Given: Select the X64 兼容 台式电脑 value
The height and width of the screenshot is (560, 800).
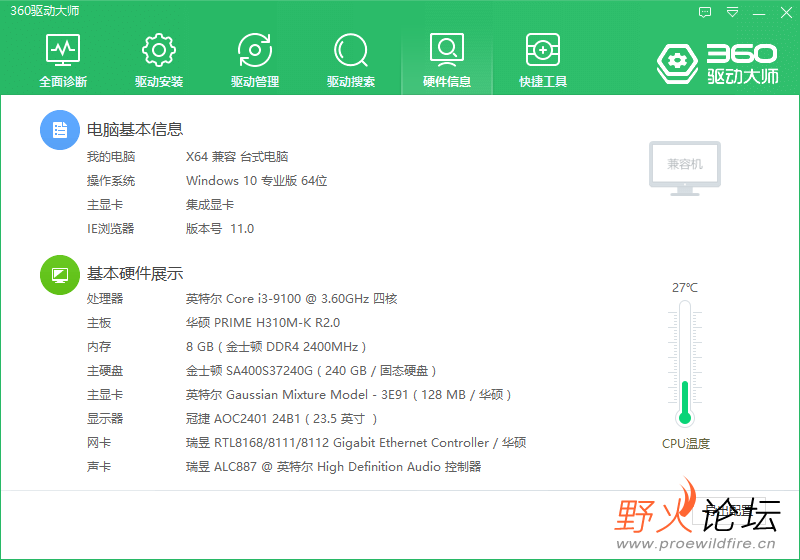Looking at the screenshot, I should pyautogui.click(x=237, y=157).
